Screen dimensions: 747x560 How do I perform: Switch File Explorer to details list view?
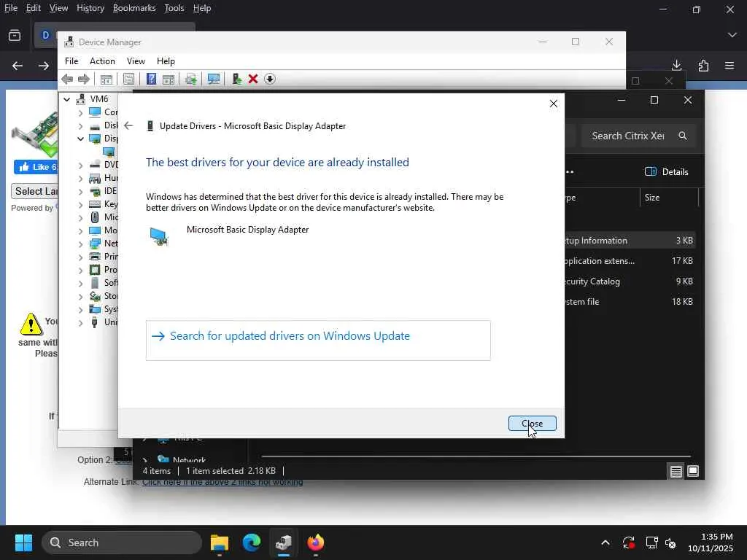(x=676, y=472)
